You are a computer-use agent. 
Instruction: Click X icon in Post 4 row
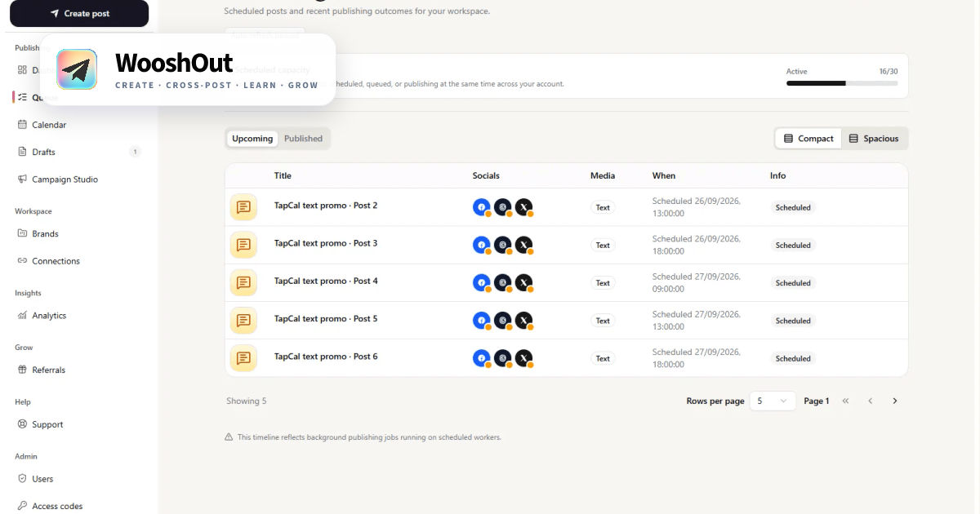point(524,282)
